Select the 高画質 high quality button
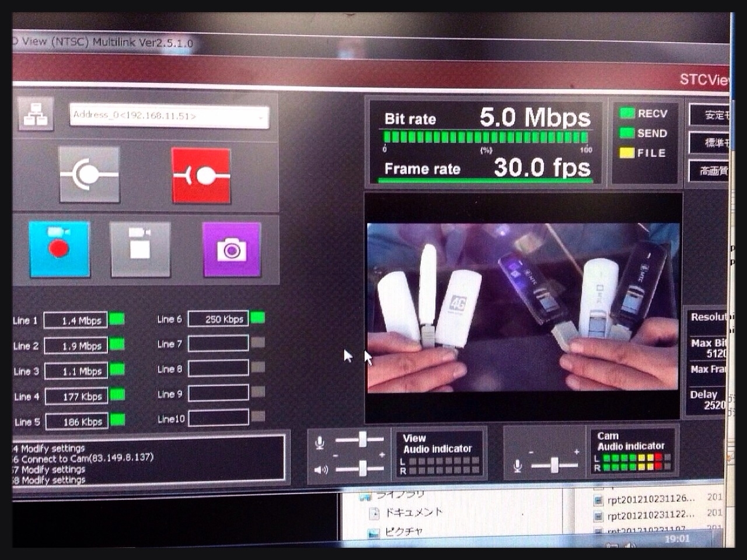The height and width of the screenshot is (560, 747). pyautogui.click(x=709, y=170)
